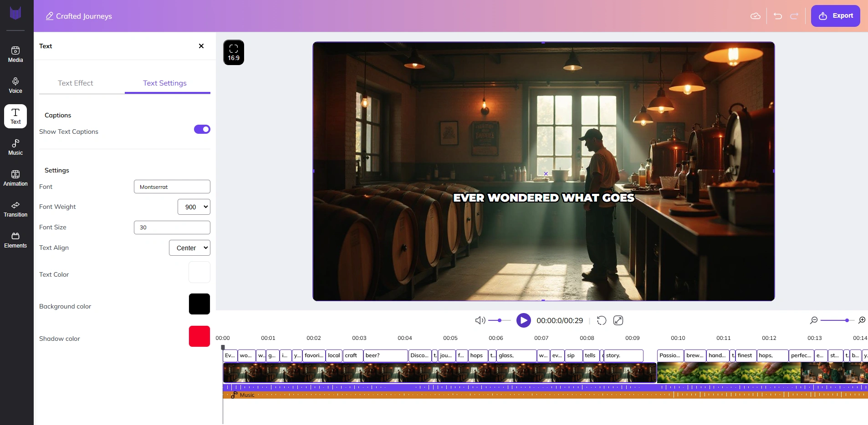Image resolution: width=868 pixels, height=425 pixels.
Task: Edit the Crafted Journeys project title
Action: (79, 16)
